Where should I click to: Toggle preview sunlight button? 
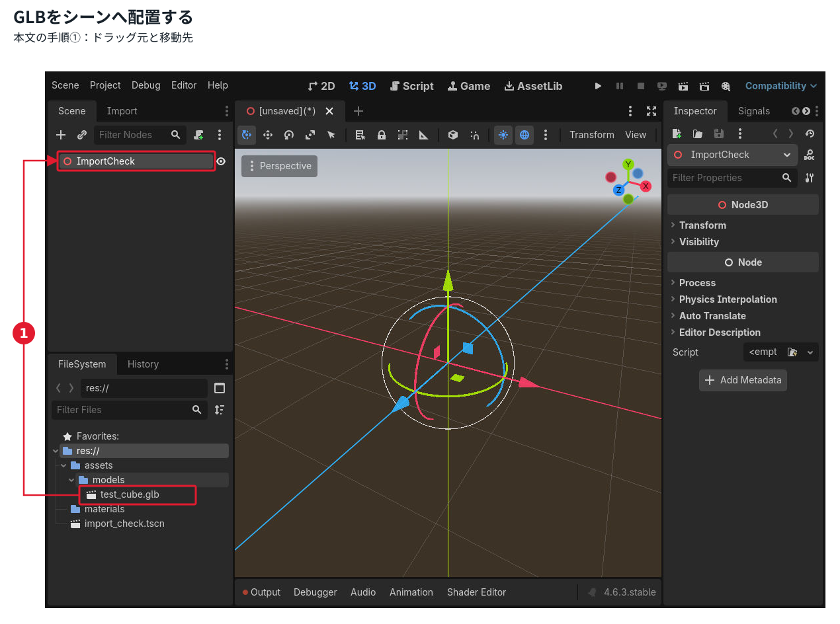503,135
